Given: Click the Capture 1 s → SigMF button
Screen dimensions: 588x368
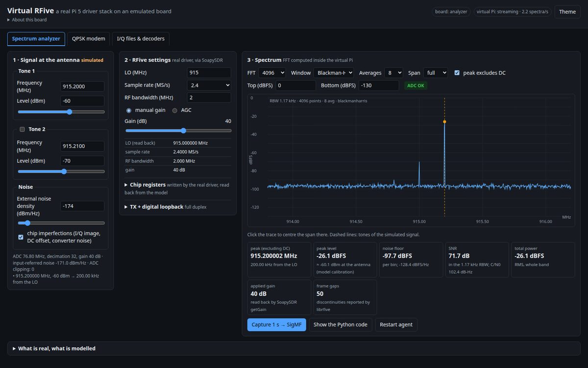Looking at the screenshot, I should click(276, 324).
